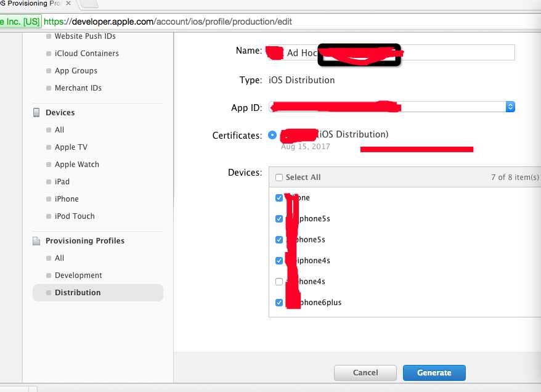Viewport: 541px width, 392px height.
Task: Check the Select All devices checkbox
Action: pyautogui.click(x=279, y=178)
